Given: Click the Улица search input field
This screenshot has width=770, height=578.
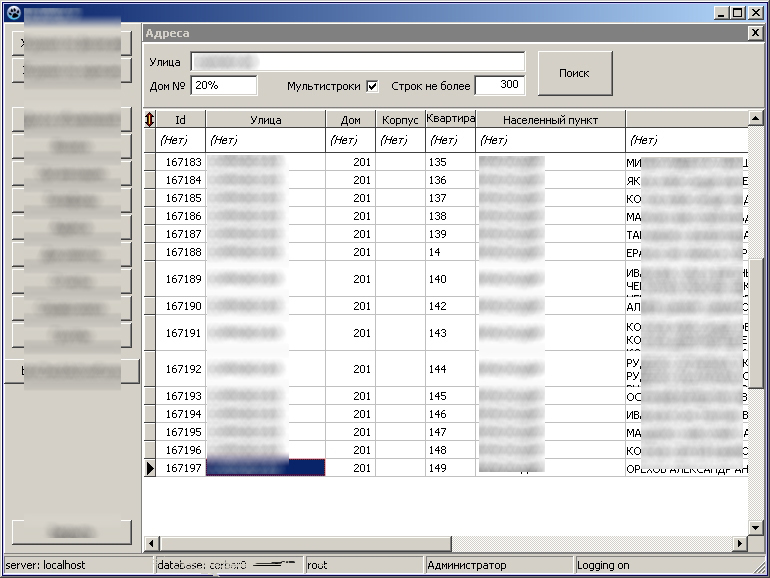Looking at the screenshot, I should point(357,62).
